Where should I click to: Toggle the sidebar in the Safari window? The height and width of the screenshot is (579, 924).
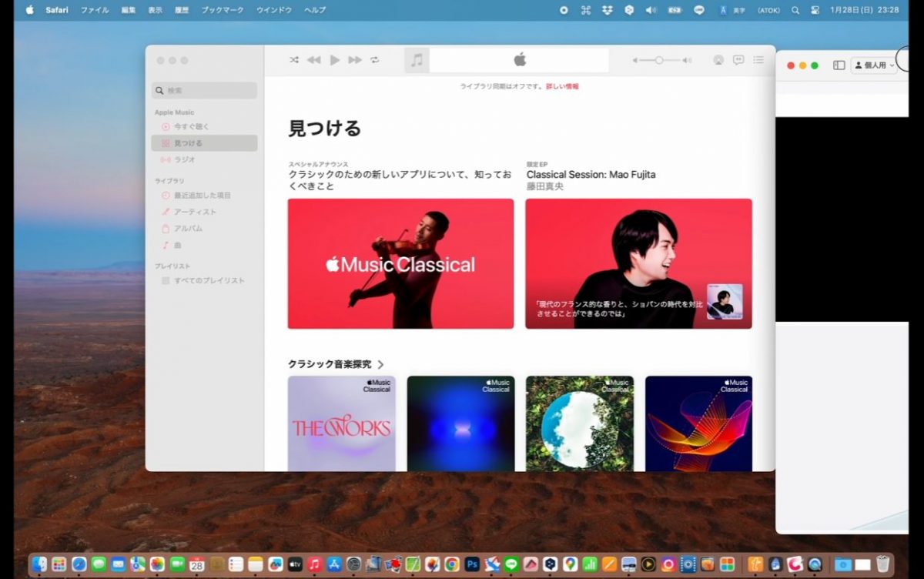pos(839,65)
